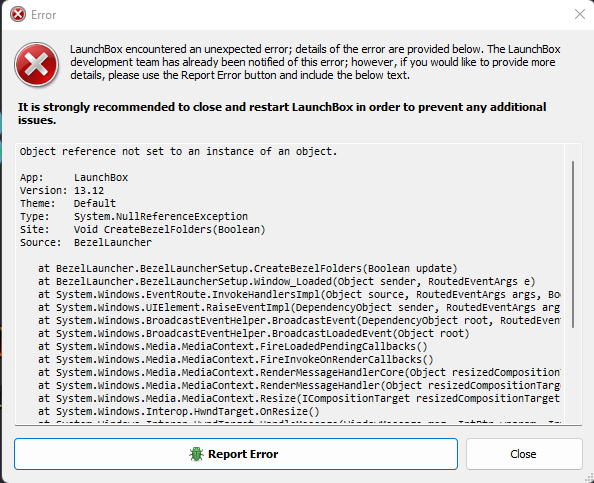This screenshot has width=594, height=483.
Task: Click the Report Error button
Action: 236,454
